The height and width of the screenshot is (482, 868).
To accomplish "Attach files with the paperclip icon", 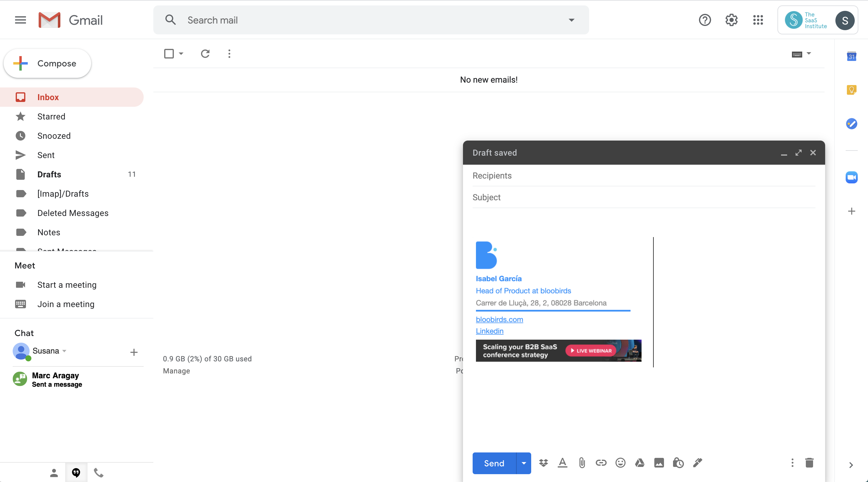I will 582,463.
